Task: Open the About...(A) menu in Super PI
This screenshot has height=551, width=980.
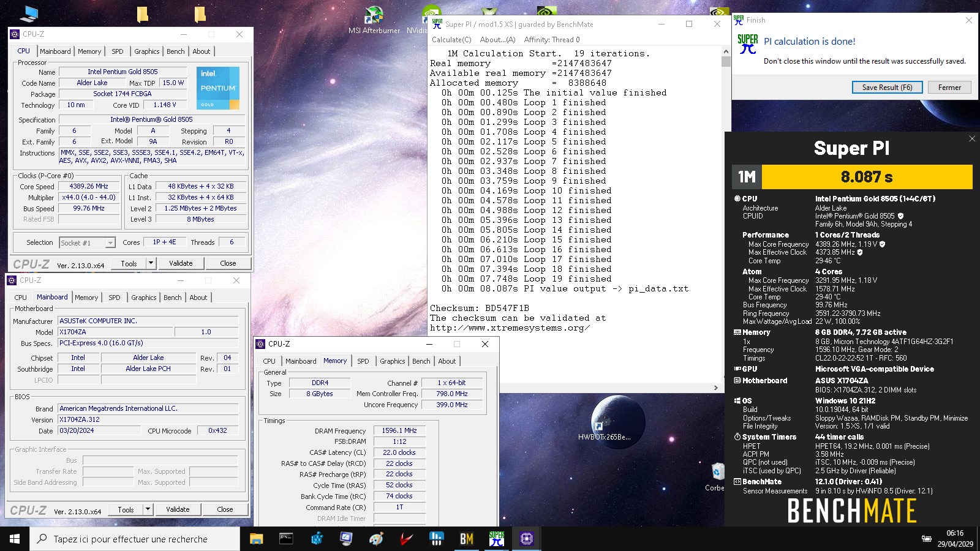Action: click(x=497, y=40)
